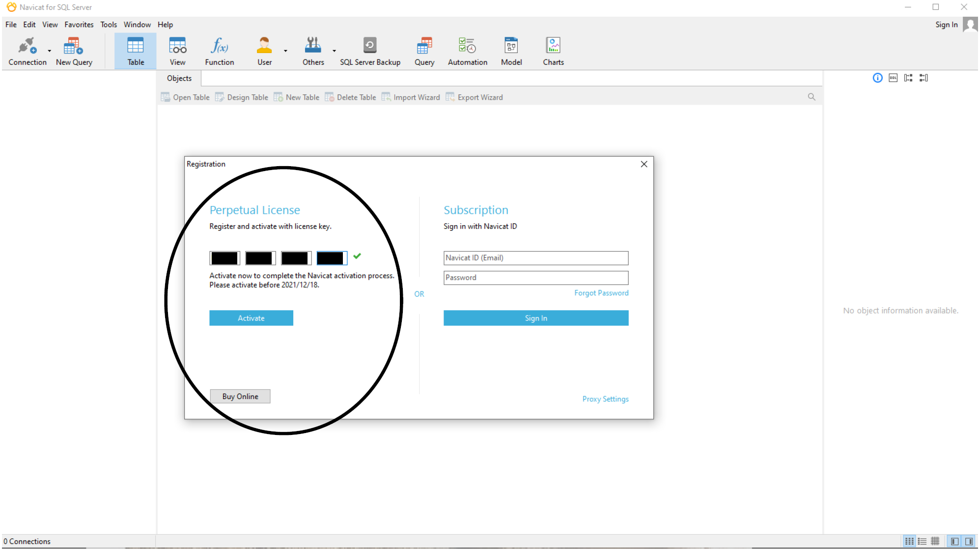Switch to list view in status bar

tap(922, 541)
